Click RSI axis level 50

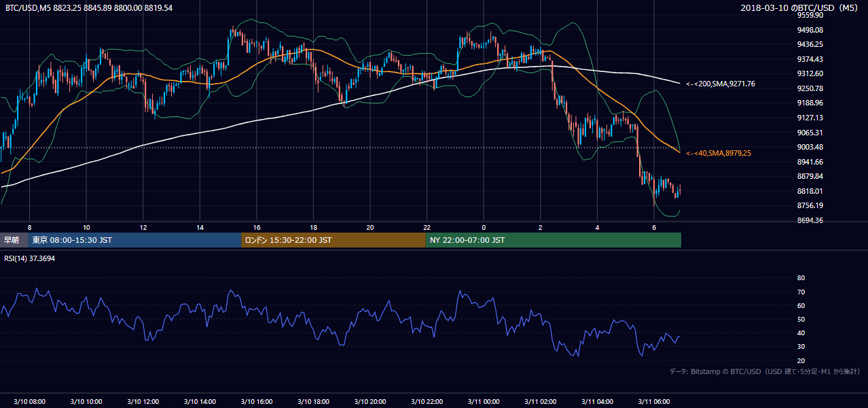801,319
